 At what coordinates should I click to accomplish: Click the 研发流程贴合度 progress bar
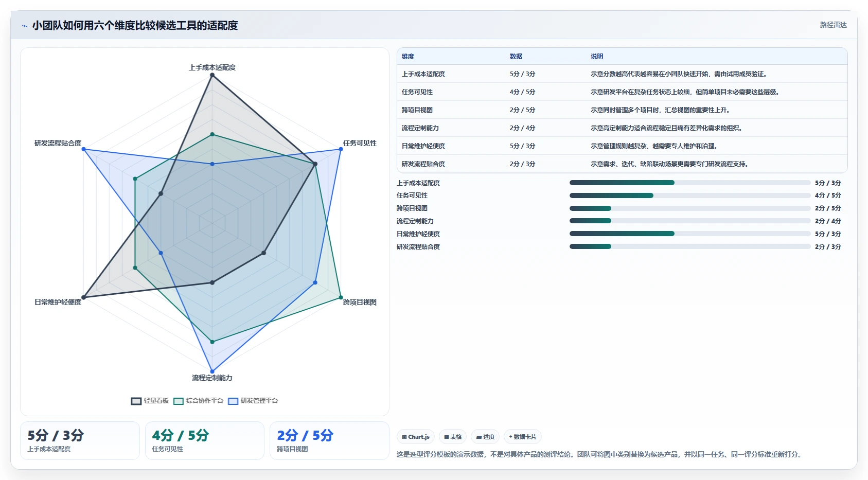point(690,246)
